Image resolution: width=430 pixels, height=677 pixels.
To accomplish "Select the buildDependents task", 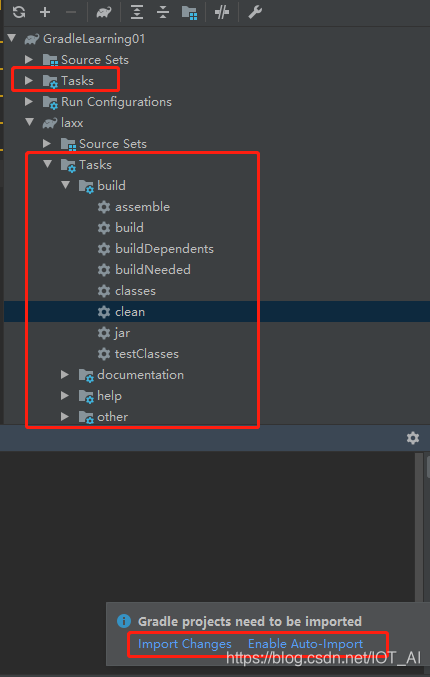I will click(164, 249).
